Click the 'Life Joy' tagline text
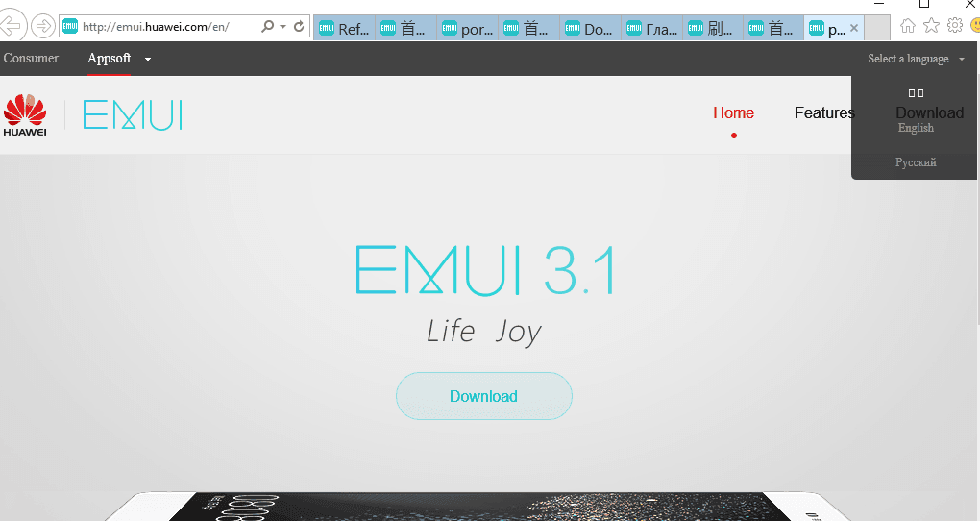Image resolution: width=980 pixels, height=521 pixels. 483,331
